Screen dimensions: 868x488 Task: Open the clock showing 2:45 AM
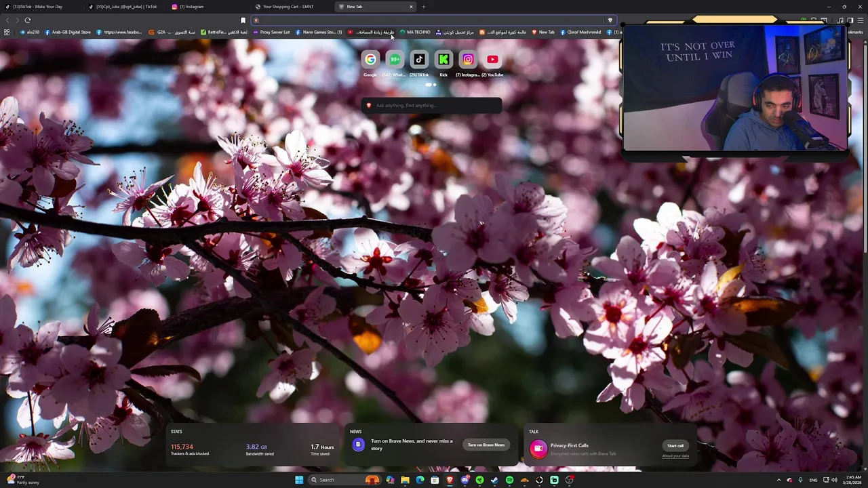tap(852, 480)
